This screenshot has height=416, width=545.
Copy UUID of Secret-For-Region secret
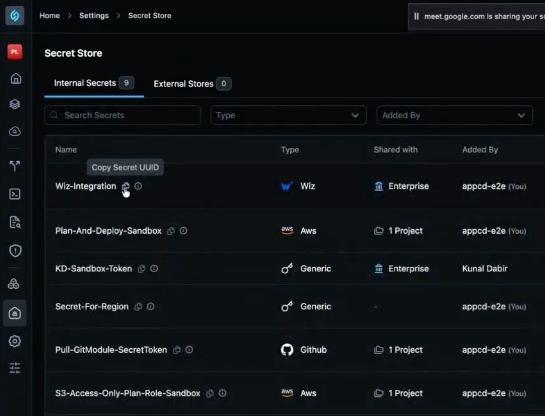[x=138, y=307]
